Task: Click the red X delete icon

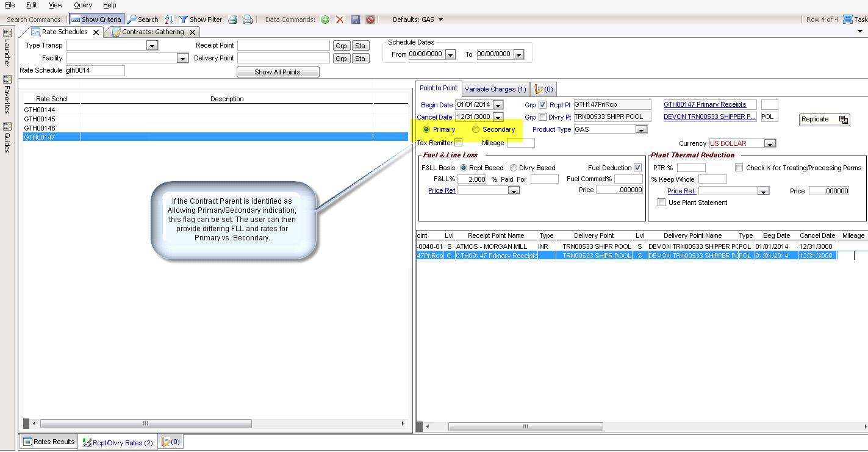Action: [340, 20]
